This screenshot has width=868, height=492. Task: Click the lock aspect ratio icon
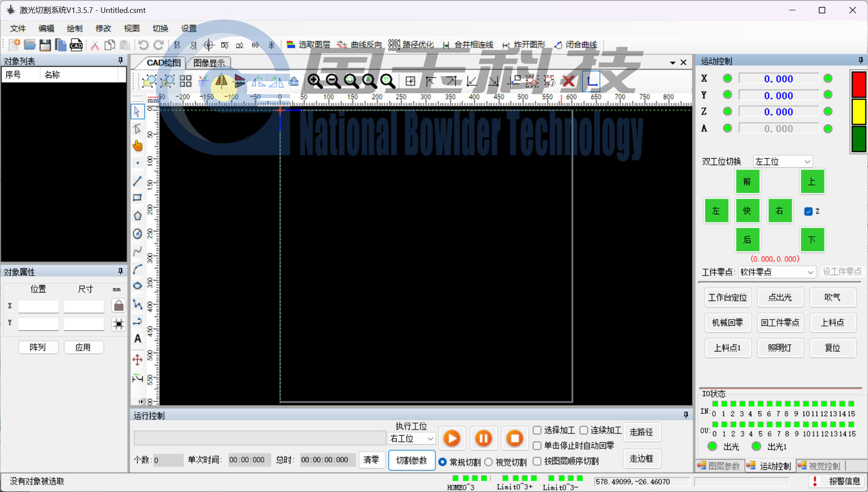click(x=118, y=306)
